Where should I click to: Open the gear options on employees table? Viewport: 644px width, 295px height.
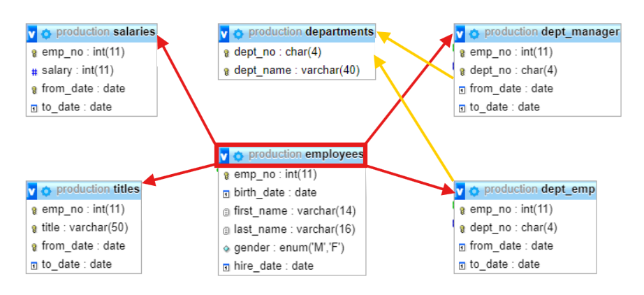[238, 156]
